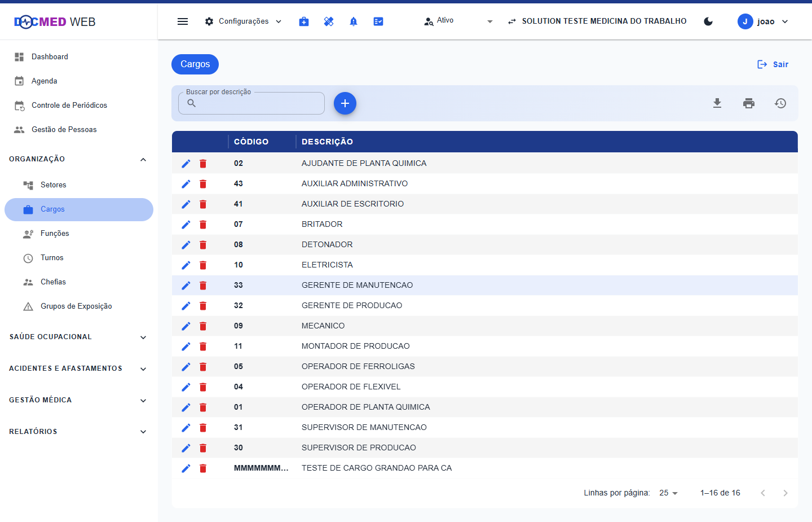Expand the SAÚDE OCUPACIONAL section
This screenshot has width=812, height=522.
pyautogui.click(x=79, y=337)
